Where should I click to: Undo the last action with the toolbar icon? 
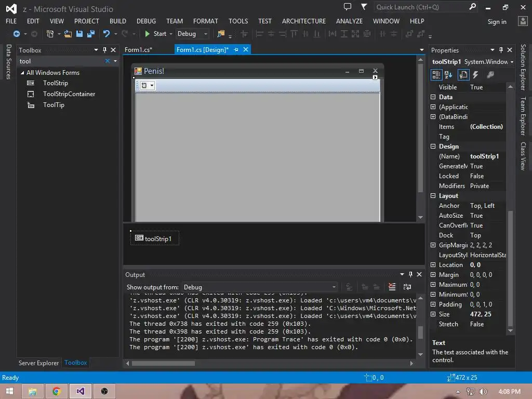107,34
